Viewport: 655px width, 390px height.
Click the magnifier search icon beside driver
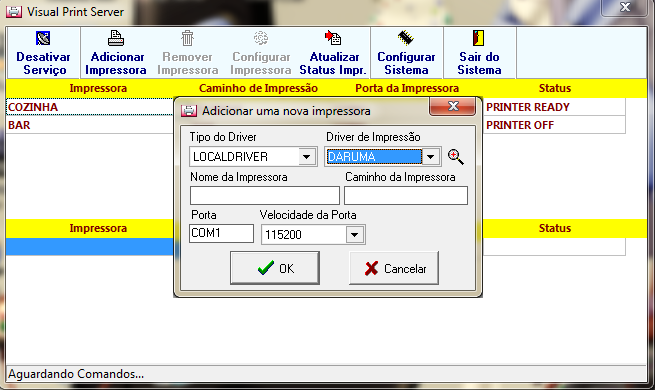tap(455, 157)
